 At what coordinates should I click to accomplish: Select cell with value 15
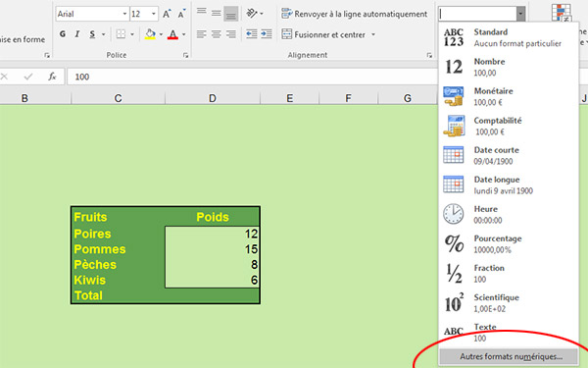pyautogui.click(x=213, y=249)
